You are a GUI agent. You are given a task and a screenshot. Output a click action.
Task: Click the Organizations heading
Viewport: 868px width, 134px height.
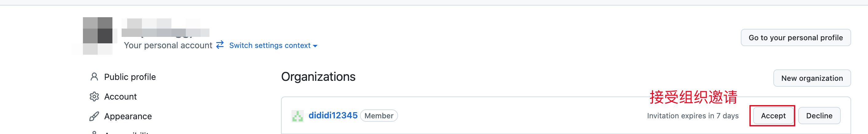pyautogui.click(x=318, y=77)
